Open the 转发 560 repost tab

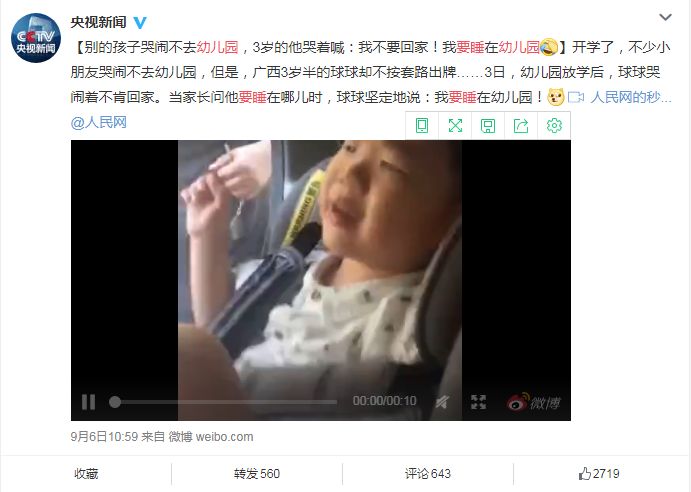[257, 474]
